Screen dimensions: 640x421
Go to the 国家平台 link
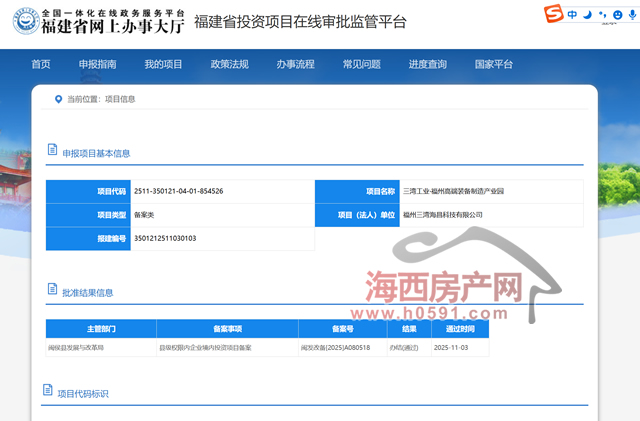click(x=493, y=64)
